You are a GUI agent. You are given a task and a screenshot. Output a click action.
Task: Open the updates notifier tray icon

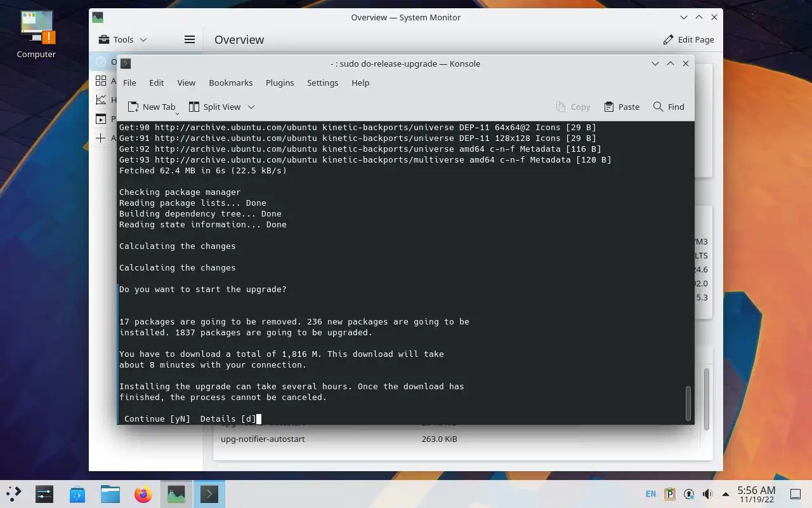point(689,493)
